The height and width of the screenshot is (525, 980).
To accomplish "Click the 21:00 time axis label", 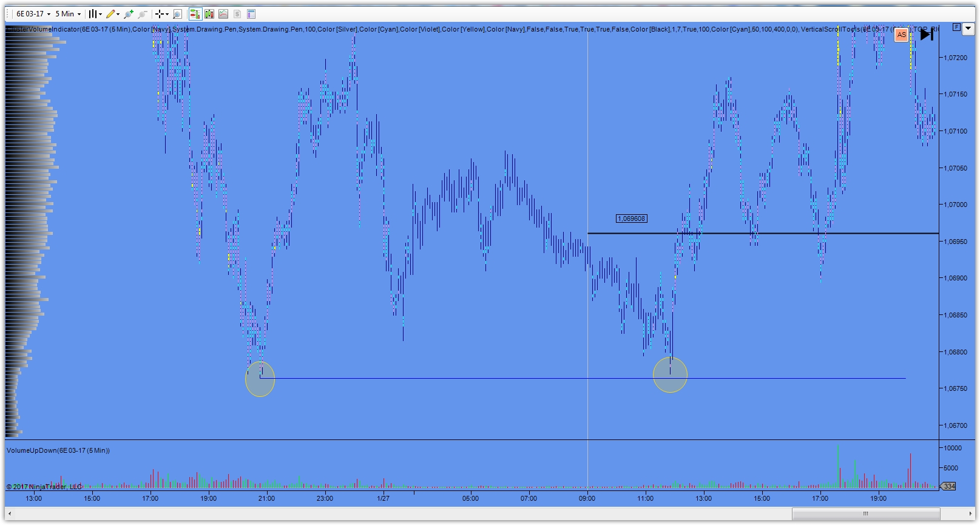I will point(266,498).
